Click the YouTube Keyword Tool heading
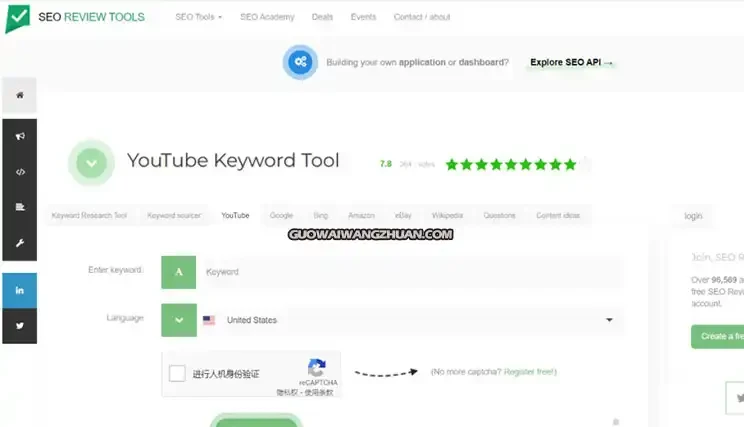Image resolution: width=744 pixels, height=427 pixels. pos(233,160)
